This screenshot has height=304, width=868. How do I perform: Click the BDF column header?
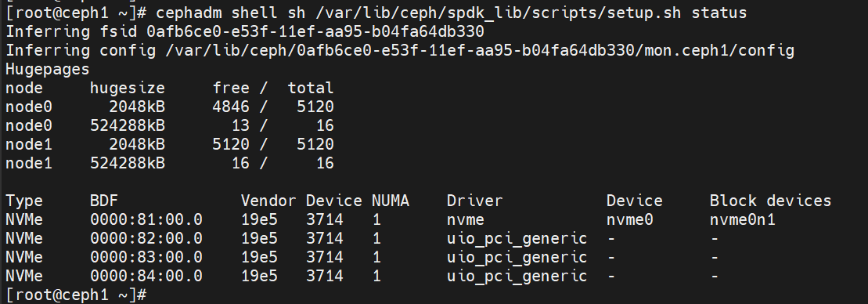click(103, 201)
